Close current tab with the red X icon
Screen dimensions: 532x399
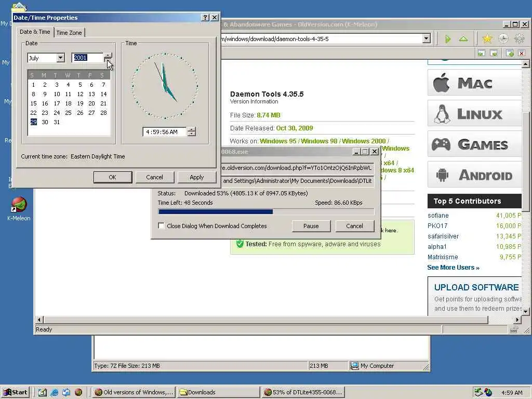coord(522,53)
